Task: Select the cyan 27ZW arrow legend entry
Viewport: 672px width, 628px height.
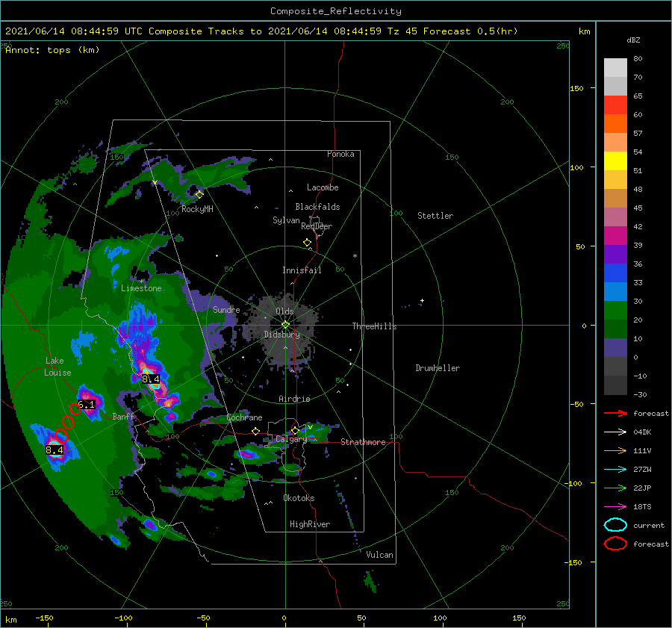Action: pos(615,469)
